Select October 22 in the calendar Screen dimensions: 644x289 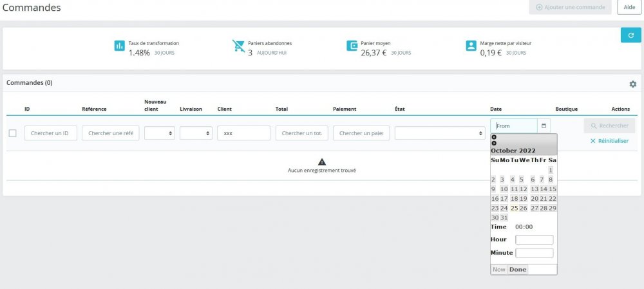click(553, 198)
